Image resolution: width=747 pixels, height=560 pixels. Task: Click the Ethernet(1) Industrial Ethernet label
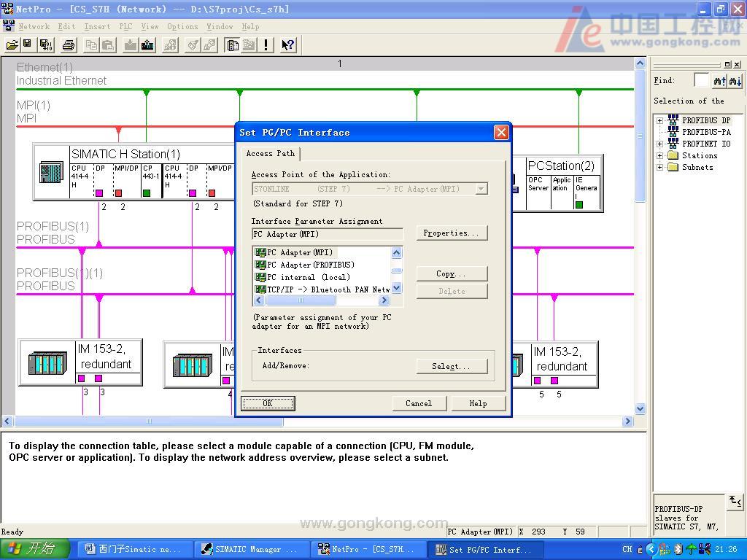pos(61,74)
